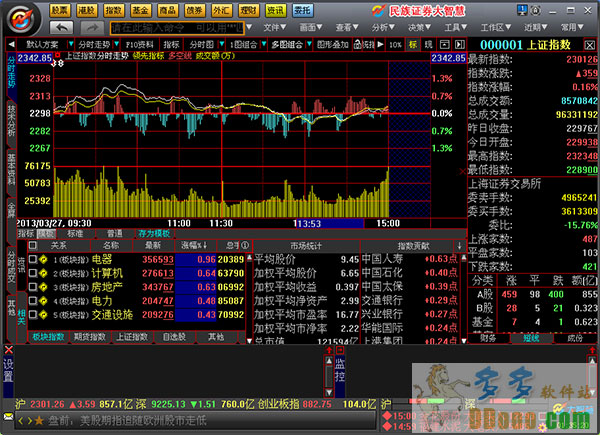Open the 1图组合 dropdown arrow
600x435 pixels.
tap(264, 45)
